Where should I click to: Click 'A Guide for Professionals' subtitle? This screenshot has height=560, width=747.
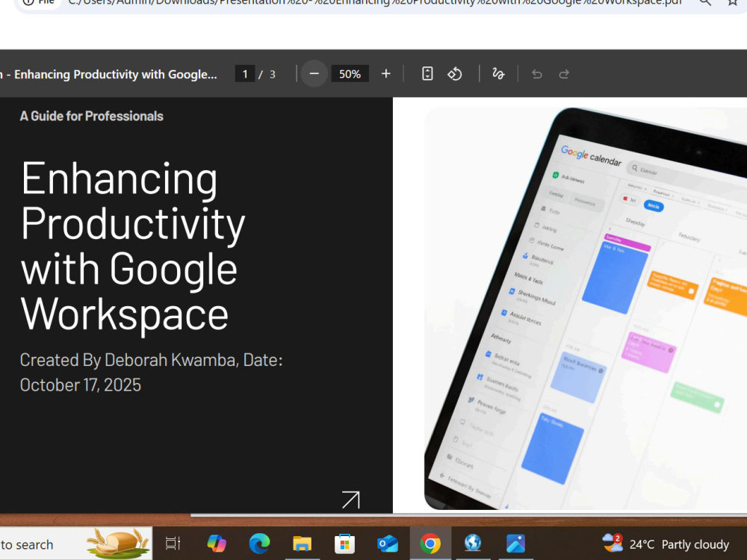91,116
